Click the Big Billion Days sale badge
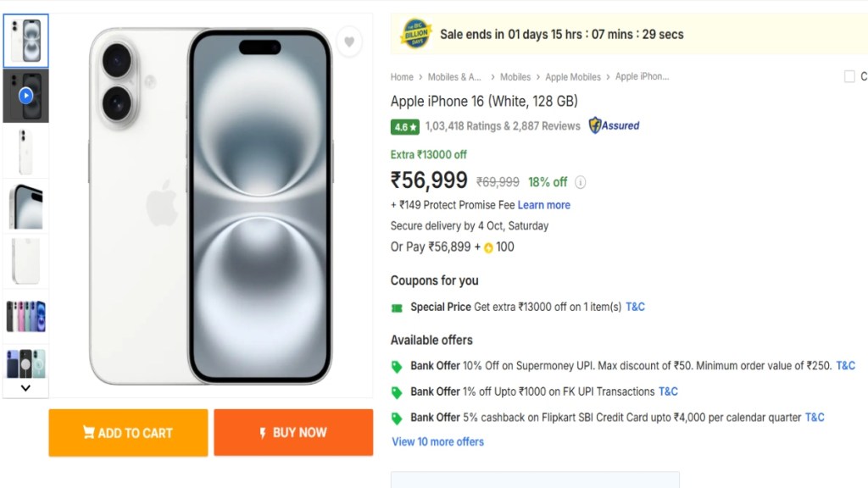The height and width of the screenshot is (488, 868). pyautogui.click(x=416, y=34)
